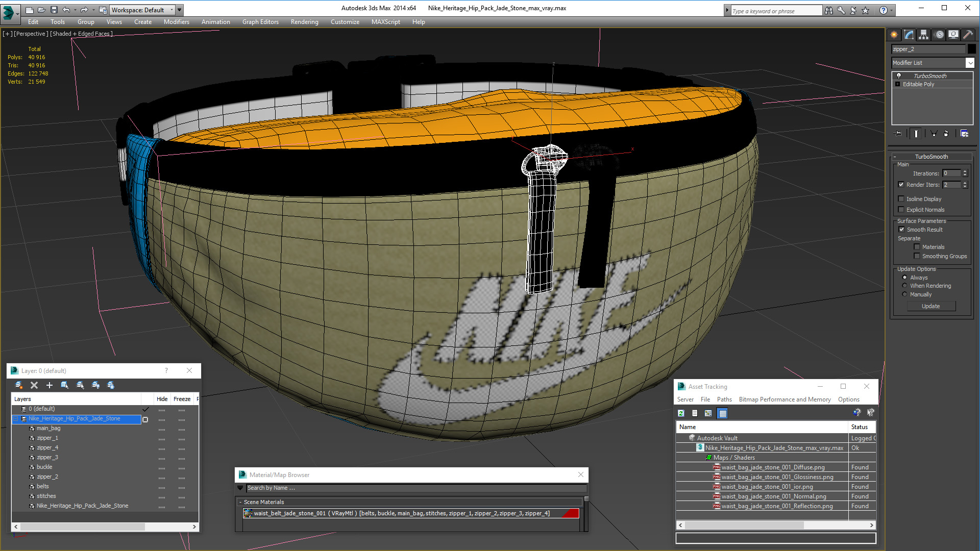
Task: Enable Separate by Materials checkbox
Action: [x=917, y=247]
